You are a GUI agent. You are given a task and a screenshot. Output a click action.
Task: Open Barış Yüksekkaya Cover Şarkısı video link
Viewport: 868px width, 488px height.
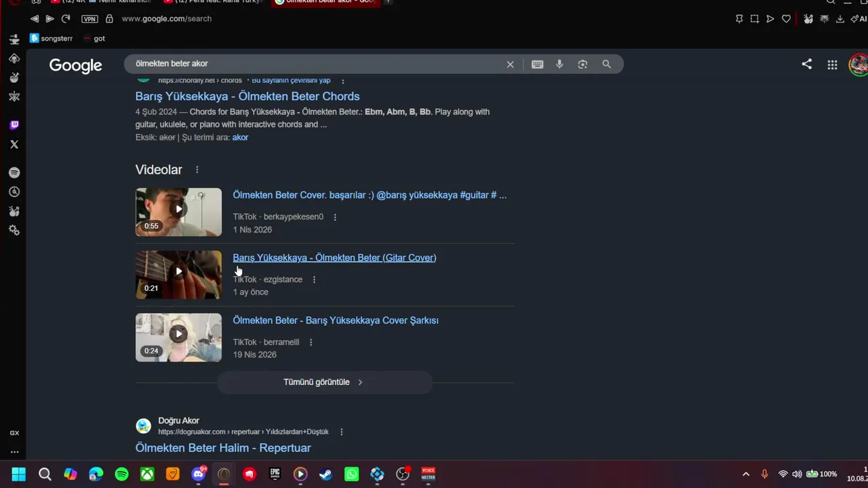pos(336,321)
